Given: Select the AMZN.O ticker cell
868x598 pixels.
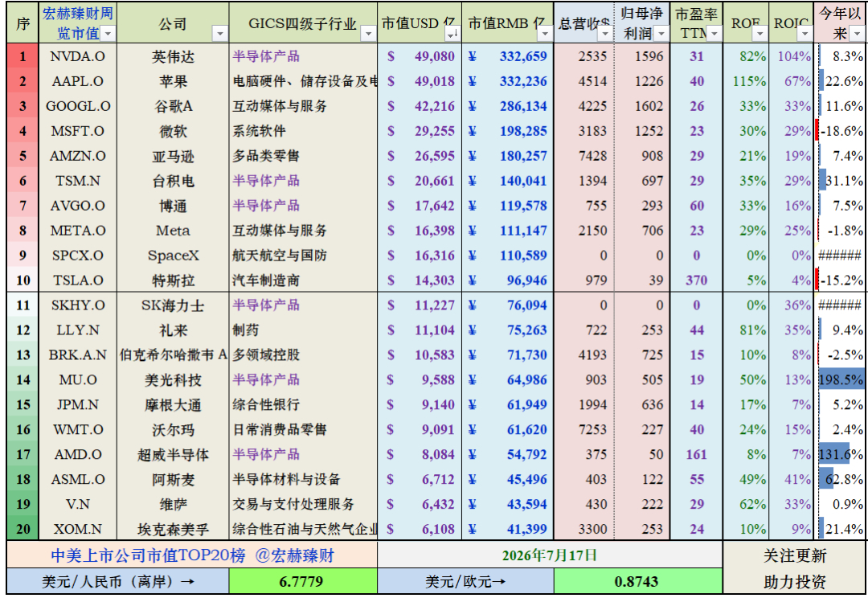Looking at the screenshot, I should pos(77,156).
